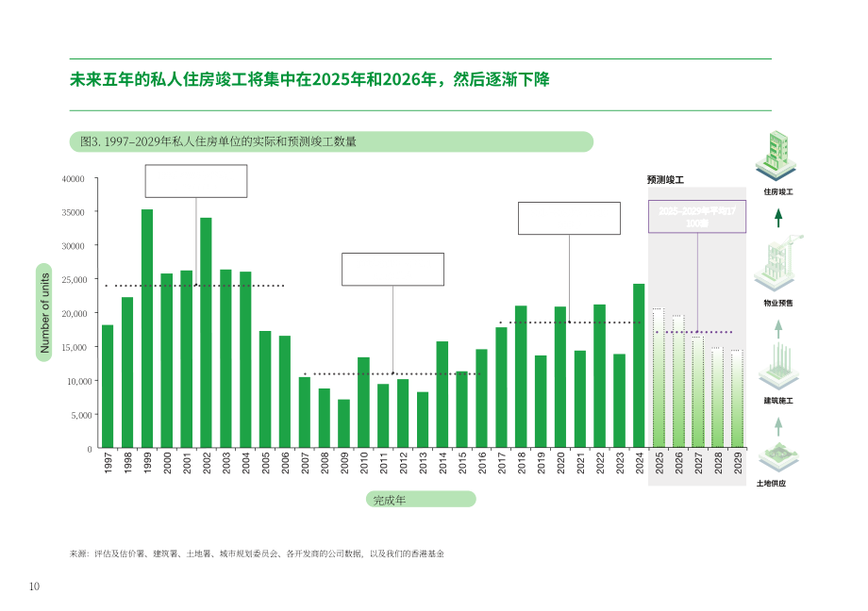
Task: Click the 1999 bar in the chart
Action: coord(147,328)
